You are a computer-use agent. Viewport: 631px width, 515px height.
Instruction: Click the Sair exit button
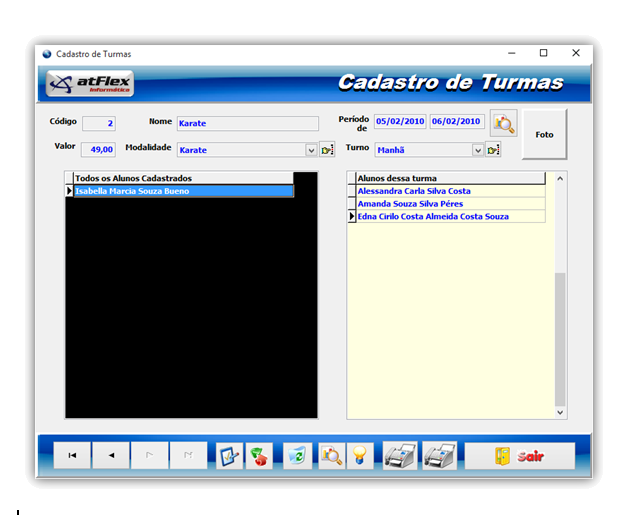pos(519,456)
